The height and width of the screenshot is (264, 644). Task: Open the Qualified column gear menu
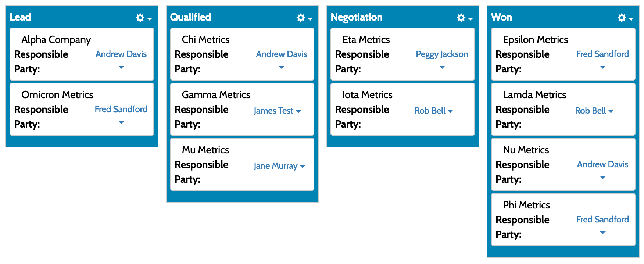pos(304,18)
